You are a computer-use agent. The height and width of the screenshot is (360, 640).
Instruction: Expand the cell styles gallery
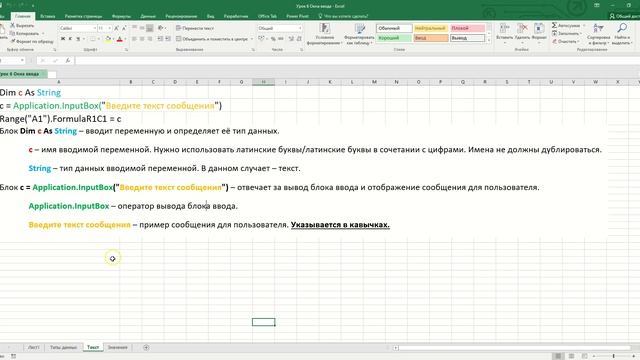[x=489, y=40]
